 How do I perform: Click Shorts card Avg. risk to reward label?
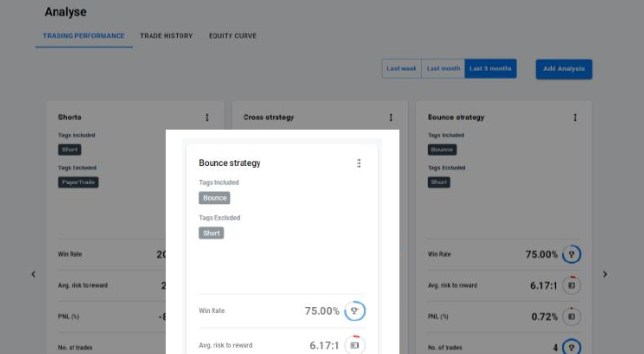[x=83, y=285]
